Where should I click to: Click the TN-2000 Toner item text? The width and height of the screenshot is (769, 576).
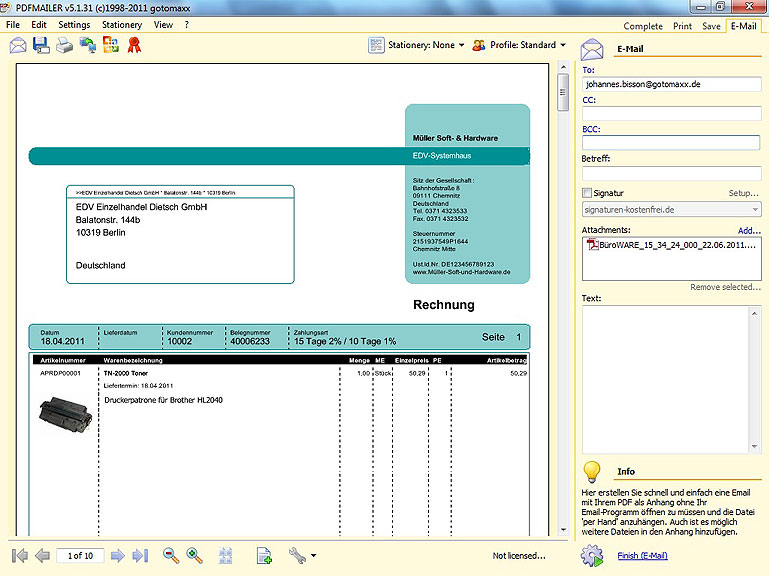126,373
